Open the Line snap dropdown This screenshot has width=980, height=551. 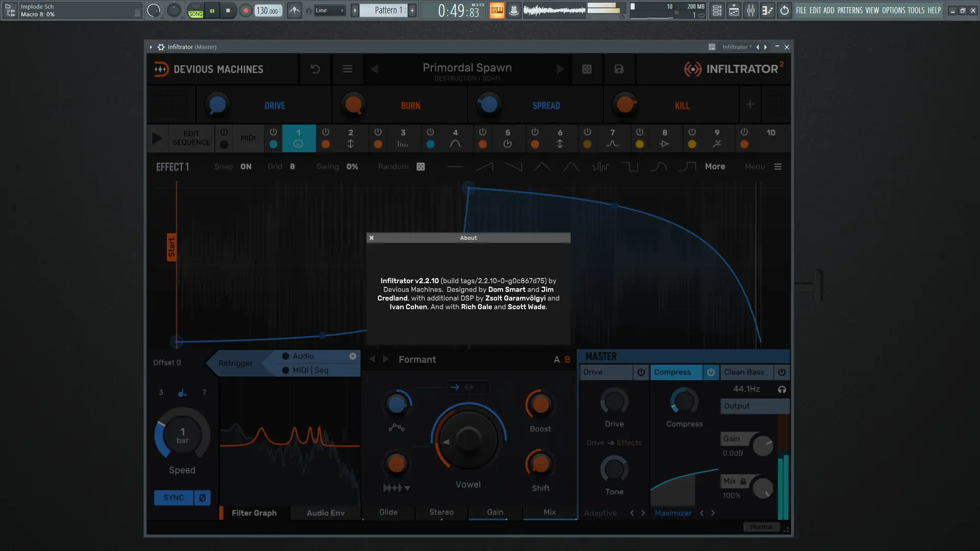point(330,10)
